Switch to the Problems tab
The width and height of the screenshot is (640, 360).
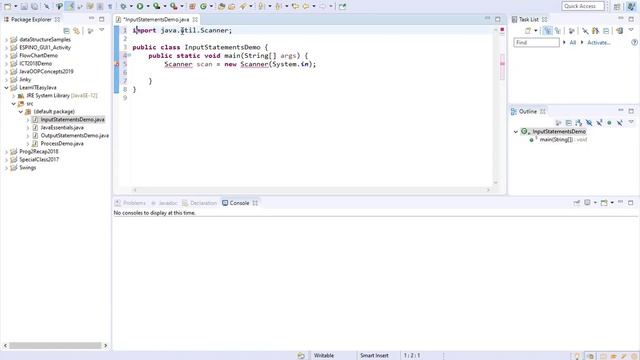[131, 203]
